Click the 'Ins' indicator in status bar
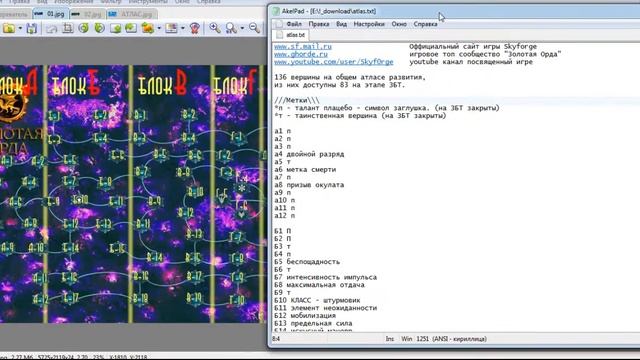Image resolution: width=640 pixels, height=360 pixels. click(x=390, y=339)
